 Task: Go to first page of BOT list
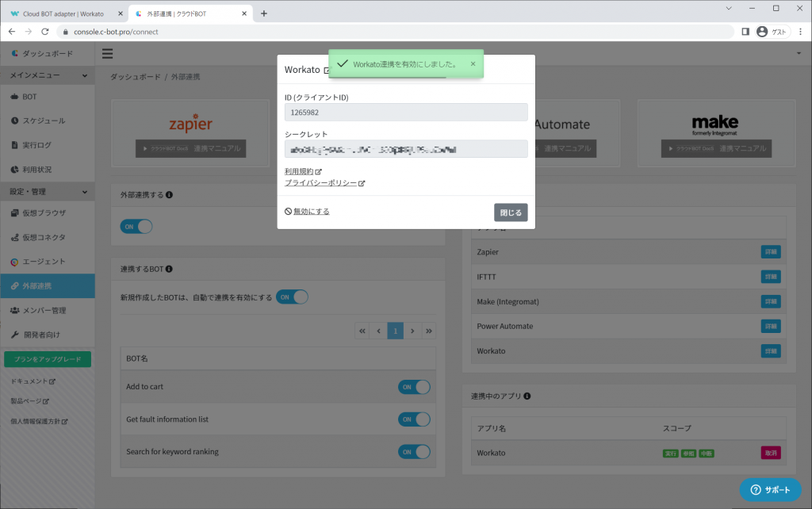362,331
